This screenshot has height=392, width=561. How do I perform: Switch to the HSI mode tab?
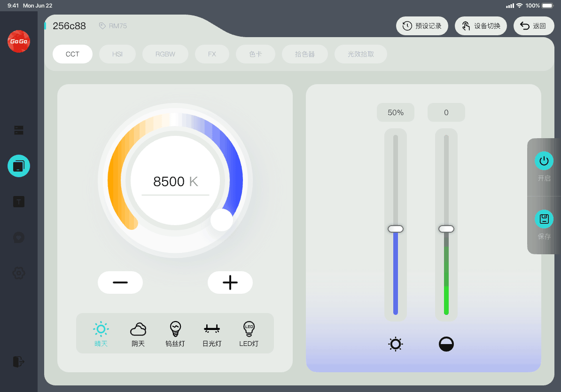117,54
